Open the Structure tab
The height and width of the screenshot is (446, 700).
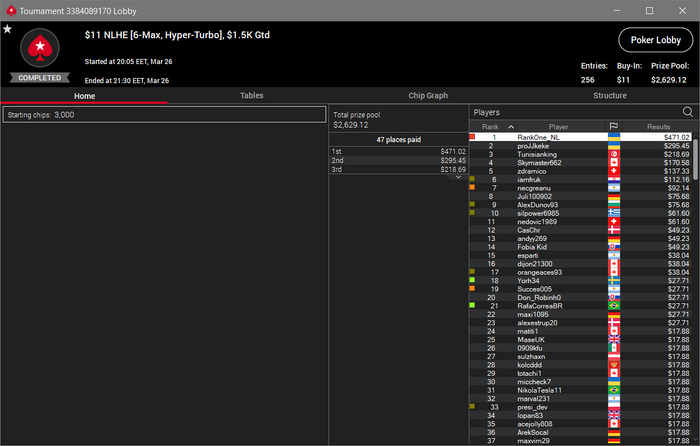pos(609,96)
